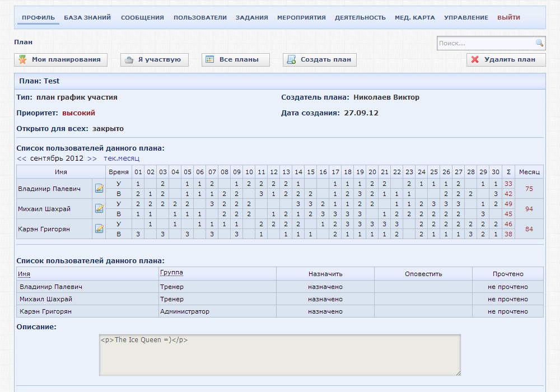This screenshot has width=560, height=392.
Task: Click the red Выйти logout link
Action: click(508, 17)
